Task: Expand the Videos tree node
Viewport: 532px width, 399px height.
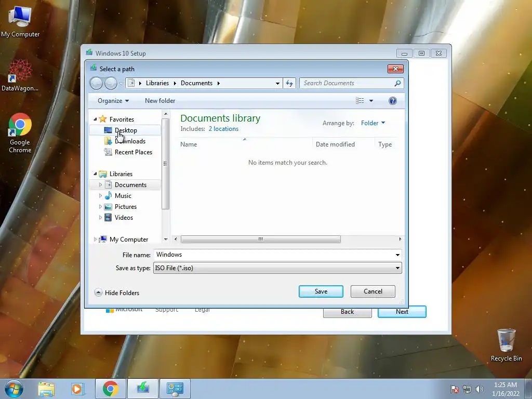Action: click(x=100, y=218)
